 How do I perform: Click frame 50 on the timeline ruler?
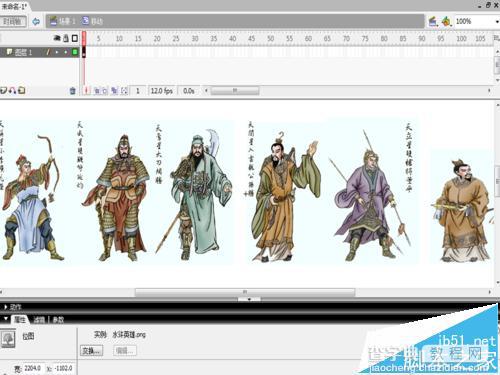click(x=271, y=38)
